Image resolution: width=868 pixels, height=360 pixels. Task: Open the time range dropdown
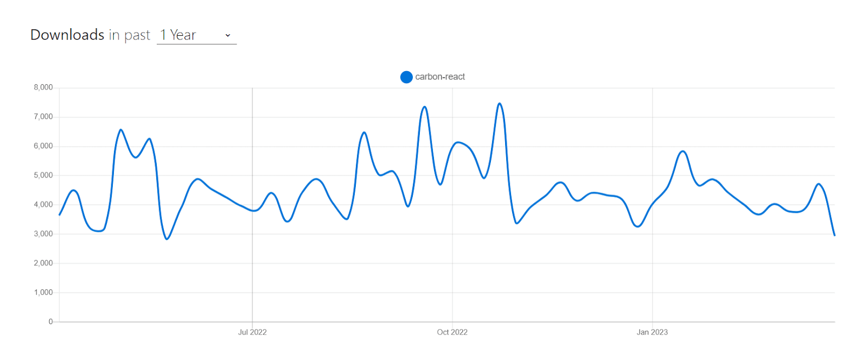coord(195,35)
